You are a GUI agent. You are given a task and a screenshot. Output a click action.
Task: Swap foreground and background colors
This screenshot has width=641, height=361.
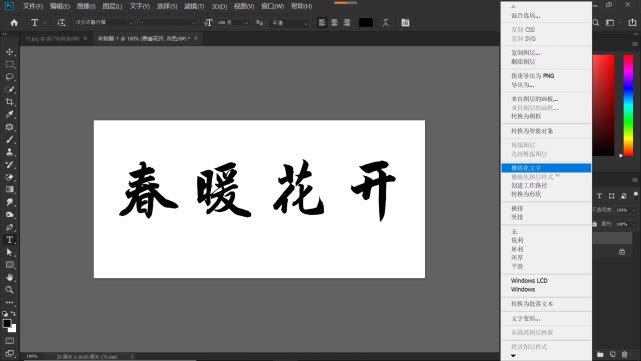tap(13, 314)
